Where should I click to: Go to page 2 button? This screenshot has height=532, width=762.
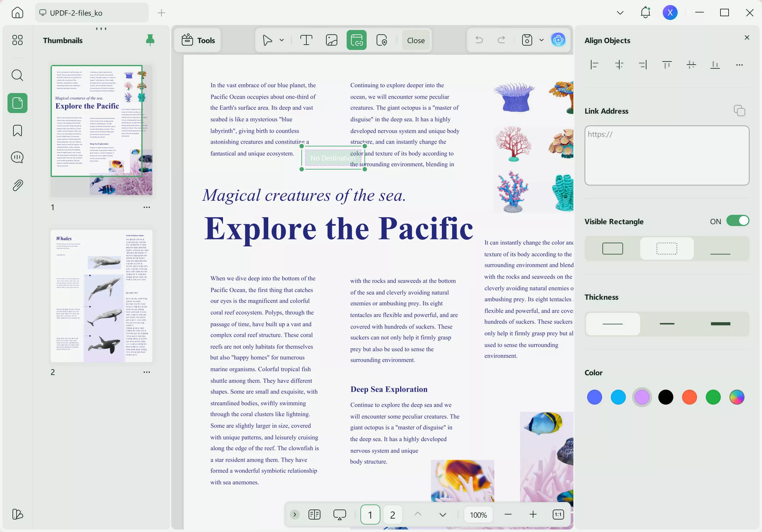click(x=392, y=515)
